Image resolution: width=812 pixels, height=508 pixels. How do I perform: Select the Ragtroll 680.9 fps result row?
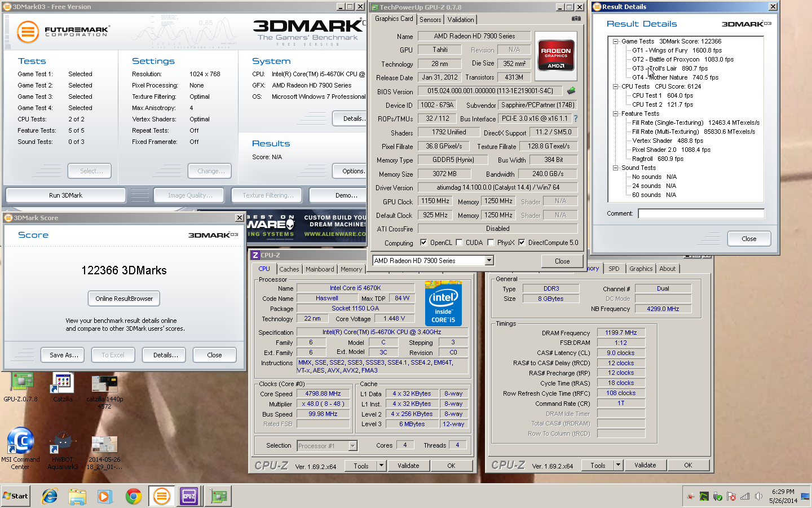click(x=657, y=159)
